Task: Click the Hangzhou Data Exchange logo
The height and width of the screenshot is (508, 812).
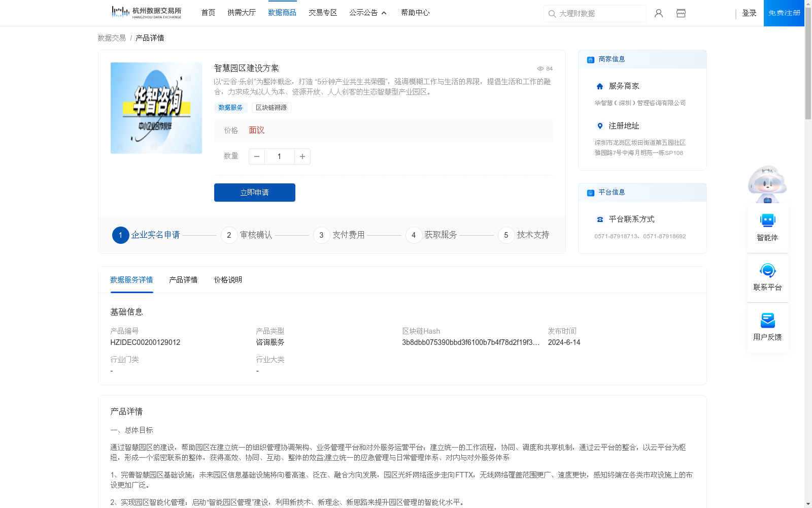Action: 146,13
